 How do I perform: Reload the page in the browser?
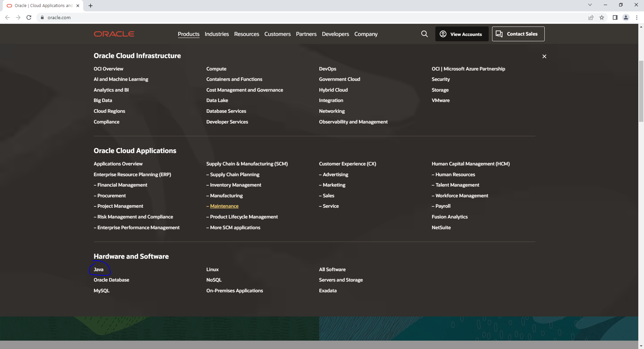click(29, 17)
